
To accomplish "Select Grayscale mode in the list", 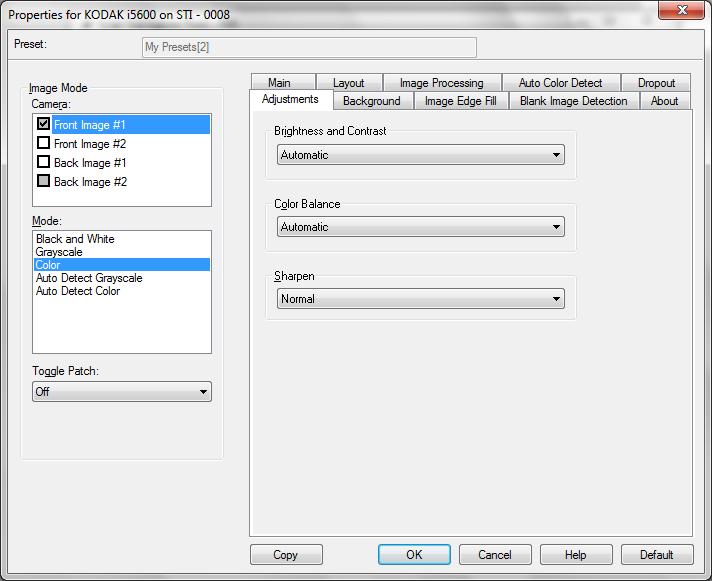I will tap(121, 252).
